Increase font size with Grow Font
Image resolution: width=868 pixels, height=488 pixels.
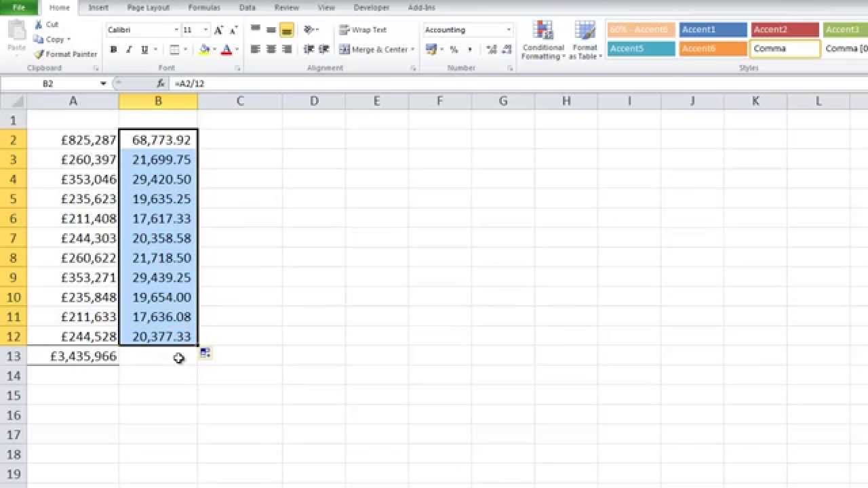pos(218,30)
